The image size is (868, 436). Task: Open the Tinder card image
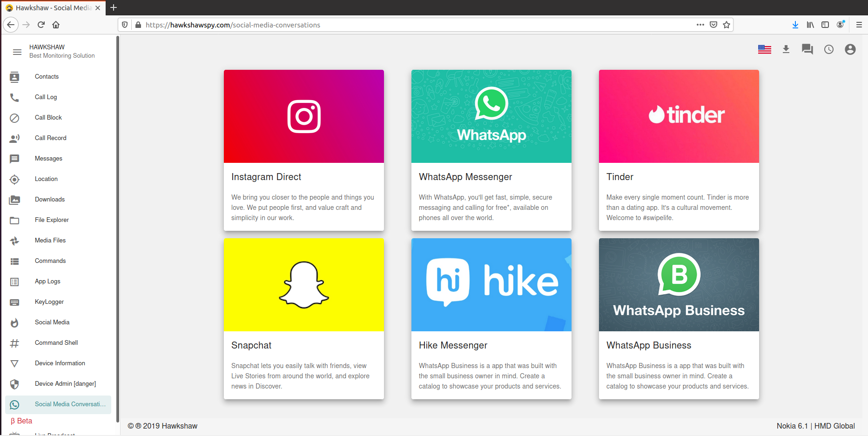(x=679, y=116)
